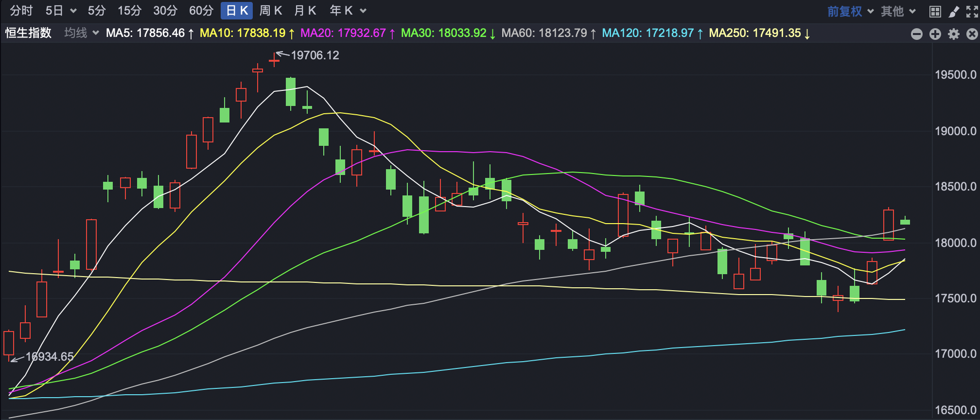Select the 30分 timeframe
The height and width of the screenshot is (420, 980).
(165, 11)
